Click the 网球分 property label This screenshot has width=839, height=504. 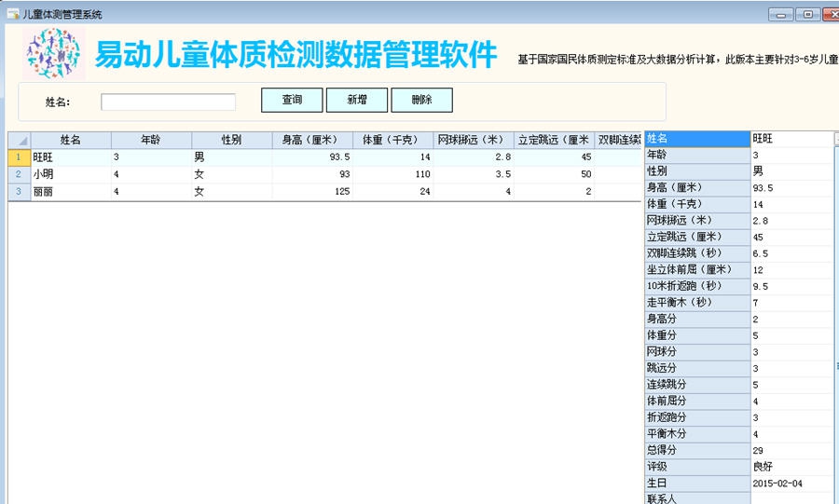coord(697,351)
